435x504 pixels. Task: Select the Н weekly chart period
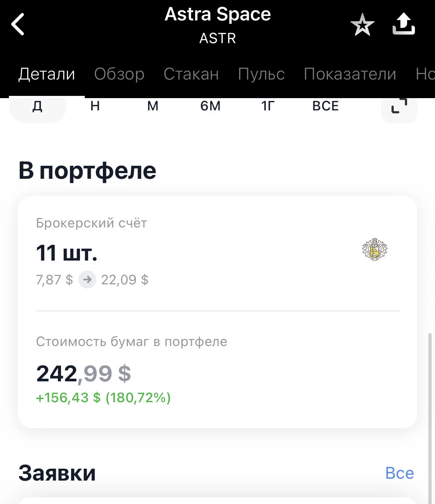(95, 106)
